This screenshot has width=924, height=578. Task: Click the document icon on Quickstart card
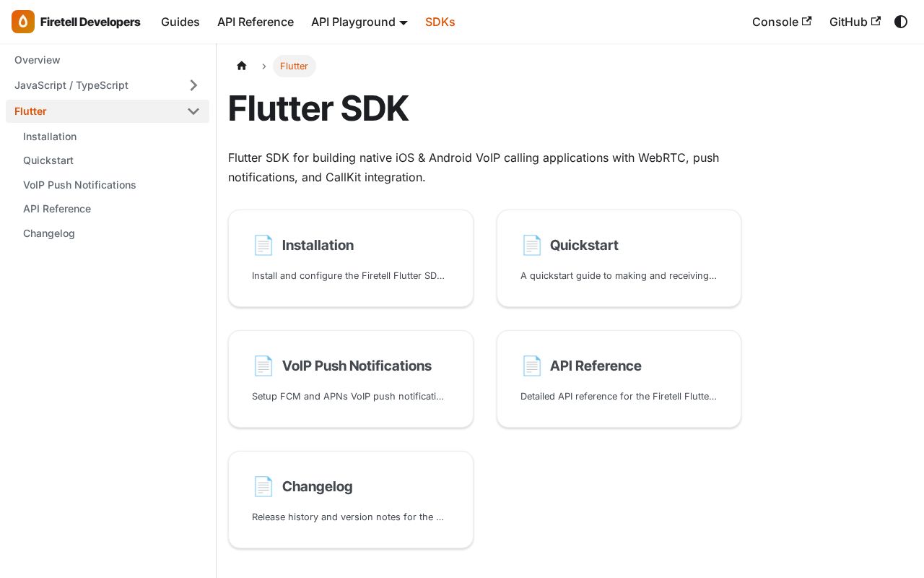click(532, 245)
